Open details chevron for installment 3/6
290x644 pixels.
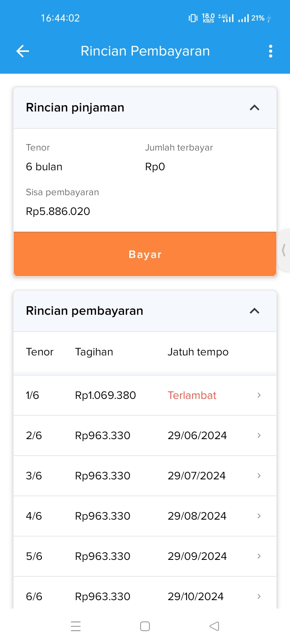point(259,476)
